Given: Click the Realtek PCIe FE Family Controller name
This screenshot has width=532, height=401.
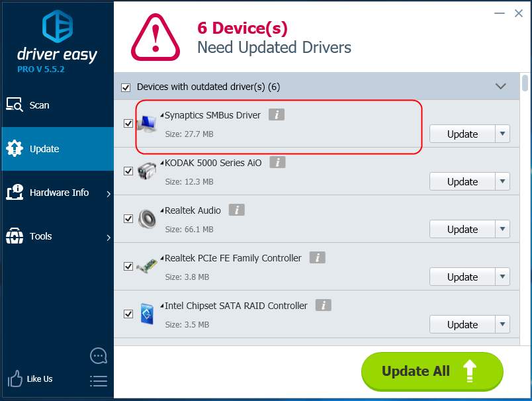Looking at the screenshot, I should (233, 258).
